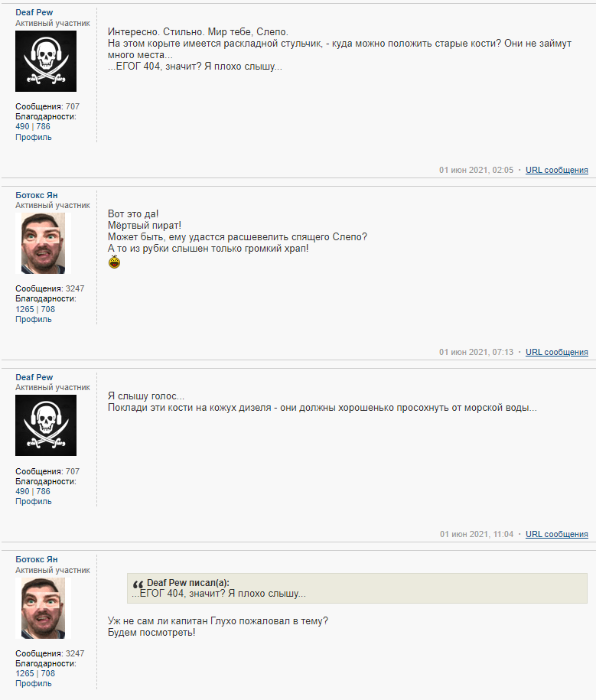The width and height of the screenshot is (596, 700).
Task: Open URL сообщения of the 07:13 post
Action: (x=557, y=352)
